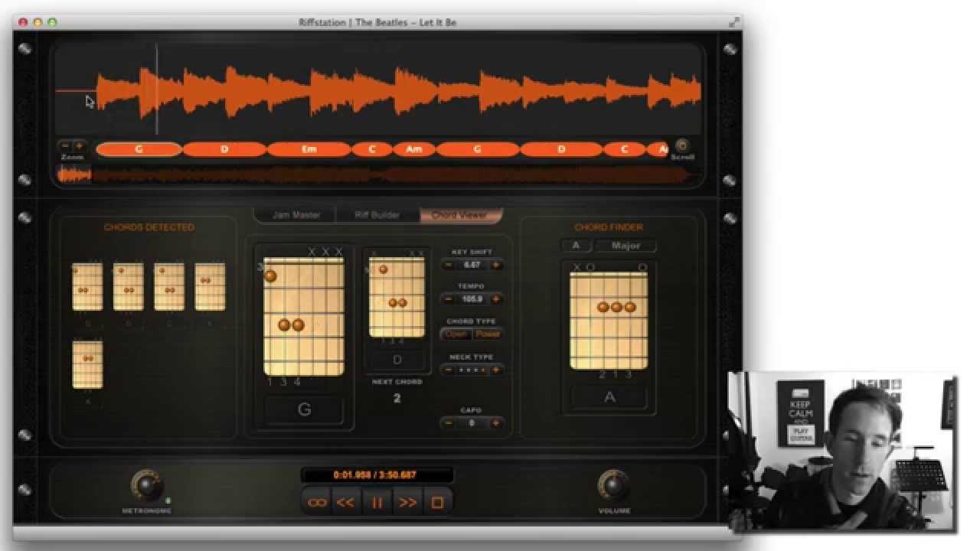Click the 0:01.958 / 3:50.687 time display
This screenshot has width=980, height=551.
pyautogui.click(x=377, y=475)
